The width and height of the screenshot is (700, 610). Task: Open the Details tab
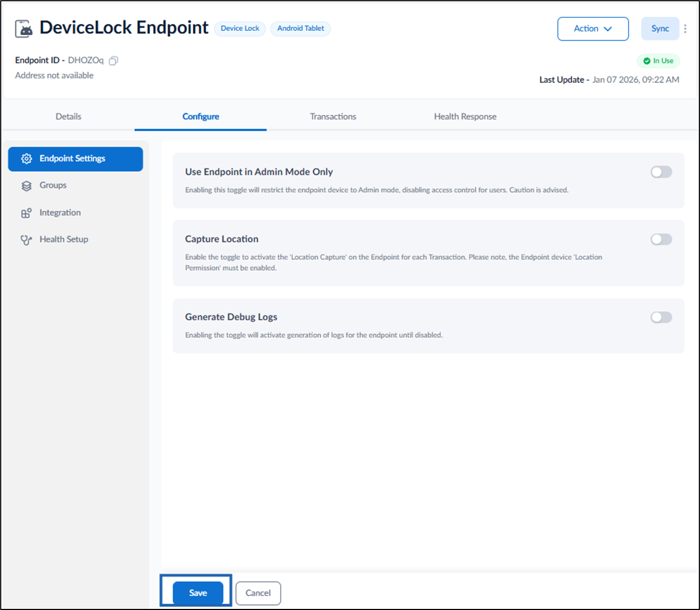point(69,116)
